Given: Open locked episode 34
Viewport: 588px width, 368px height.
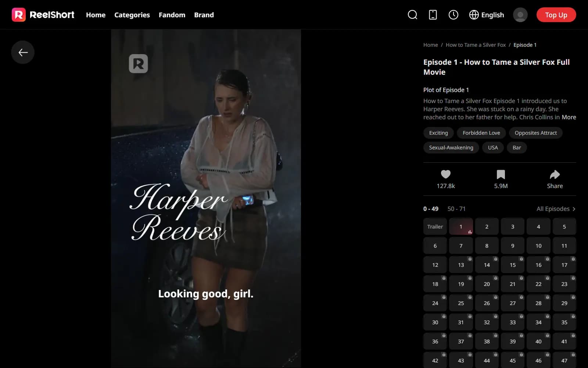Looking at the screenshot, I should [538, 322].
